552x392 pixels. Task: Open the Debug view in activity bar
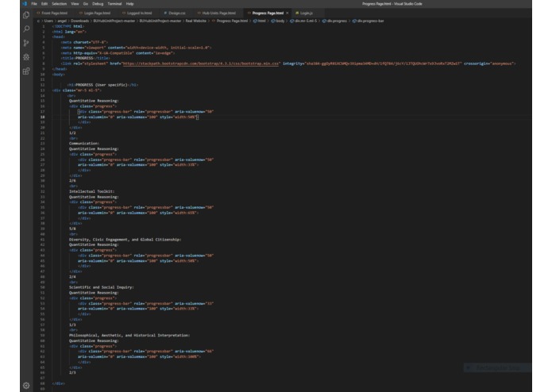[x=26, y=57]
